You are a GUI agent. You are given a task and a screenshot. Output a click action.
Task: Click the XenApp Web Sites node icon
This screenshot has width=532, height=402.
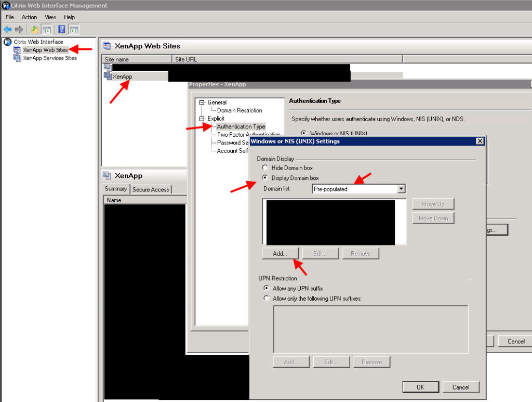coord(17,50)
